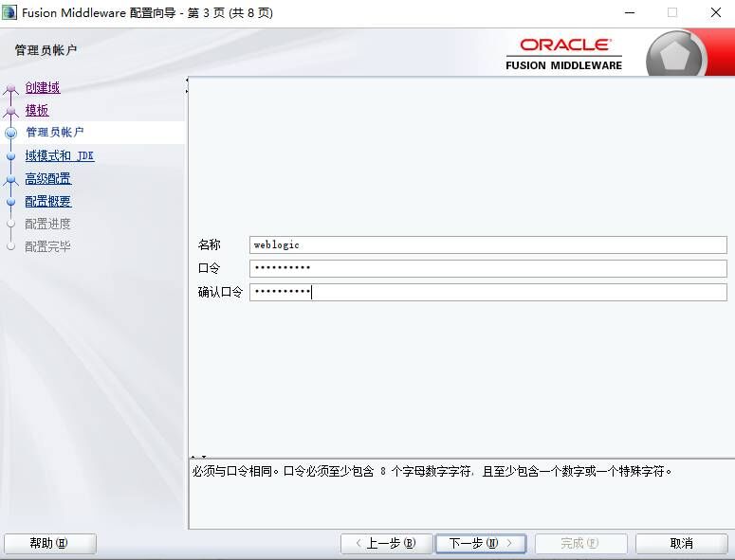Minimize the configuration wizard window
This screenshot has height=560, width=735.
[x=630, y=12]
